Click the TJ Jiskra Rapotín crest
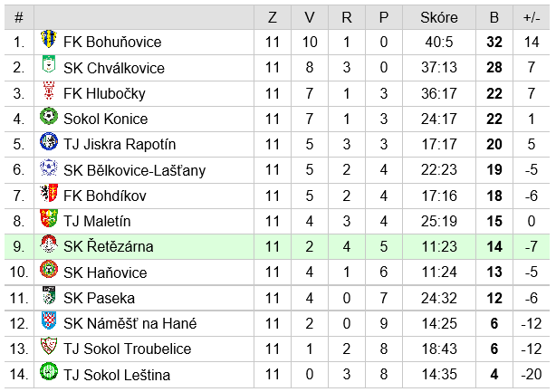 pyautogui.click(x=49, y=141)
